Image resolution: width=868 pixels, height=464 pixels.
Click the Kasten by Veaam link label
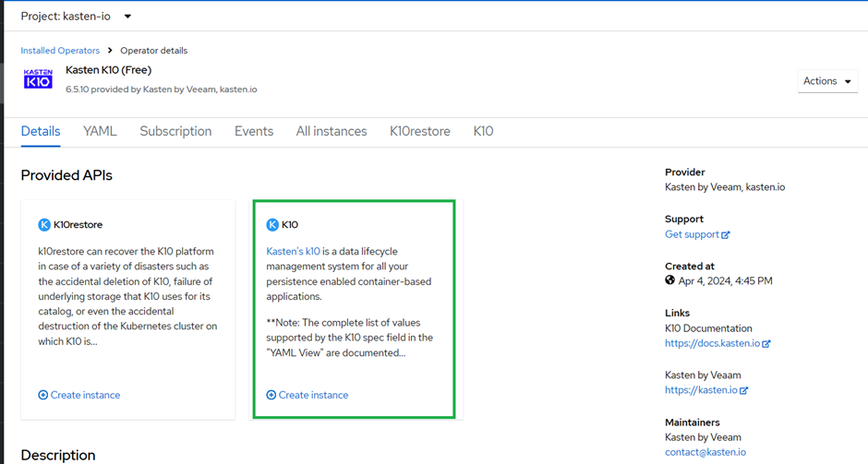703,375
